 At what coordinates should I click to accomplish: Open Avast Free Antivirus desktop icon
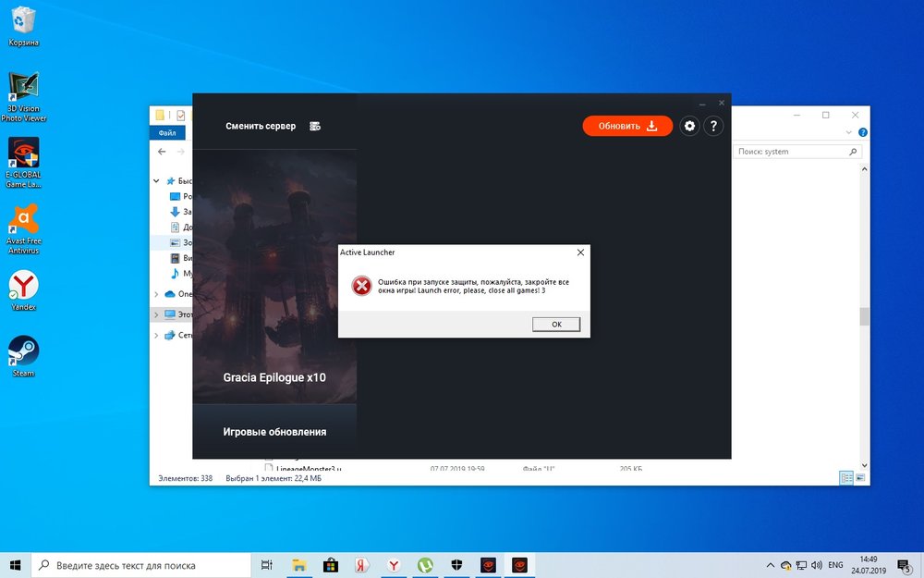(23, 220)
